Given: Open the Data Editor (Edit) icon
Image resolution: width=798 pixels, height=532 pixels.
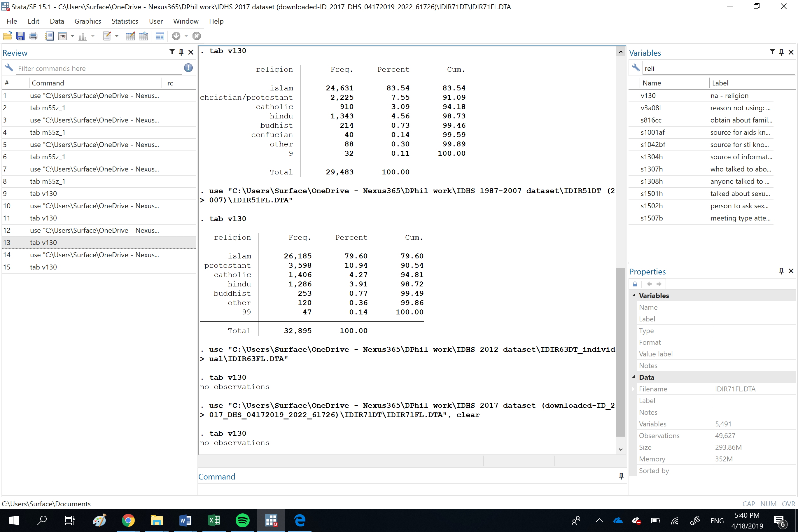Looking at the screenshot, I should tap(130, 36).
